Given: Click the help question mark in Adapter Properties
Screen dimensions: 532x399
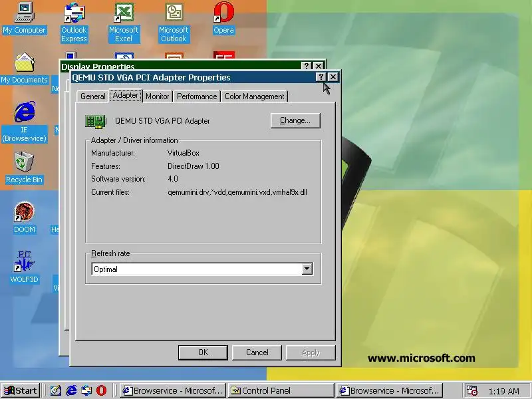Looking at the screenshot, I should (x=321, y=77).
